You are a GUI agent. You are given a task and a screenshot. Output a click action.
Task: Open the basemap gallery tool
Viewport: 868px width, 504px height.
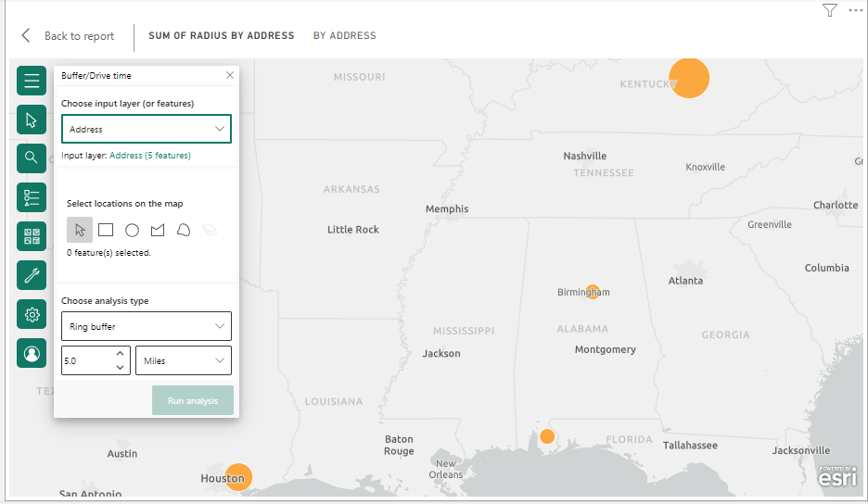32,236
